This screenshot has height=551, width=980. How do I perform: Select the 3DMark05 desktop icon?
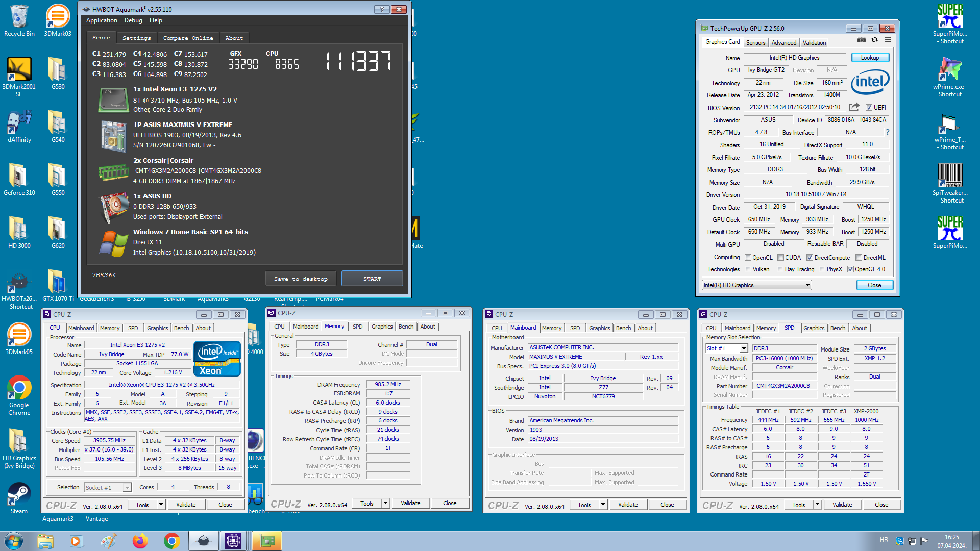(19, 339)
